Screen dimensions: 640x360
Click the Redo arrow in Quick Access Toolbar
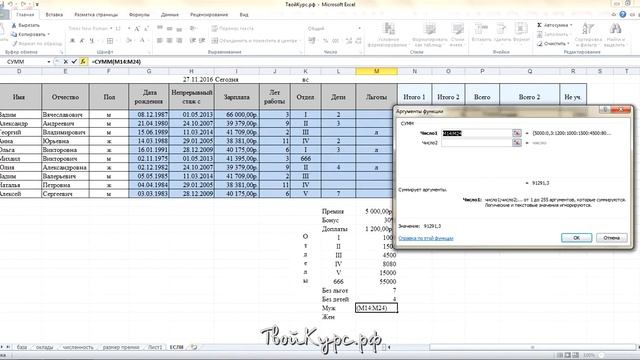pos(23,4)
